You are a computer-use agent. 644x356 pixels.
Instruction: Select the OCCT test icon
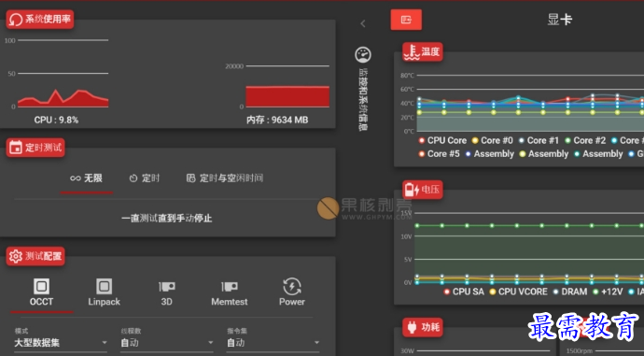click(41, 287)
